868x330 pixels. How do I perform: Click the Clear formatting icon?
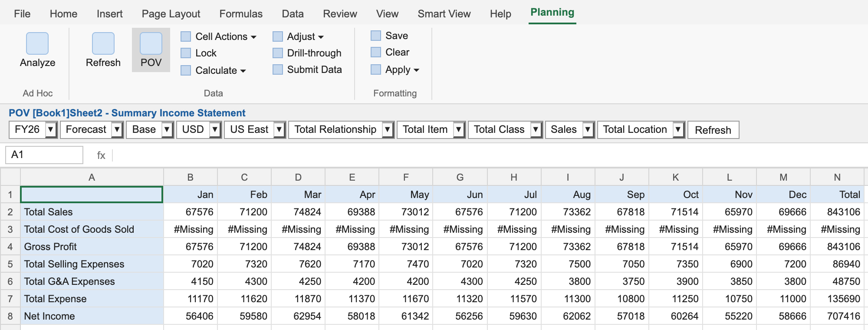pyautogui.click(x=376, y=52)
